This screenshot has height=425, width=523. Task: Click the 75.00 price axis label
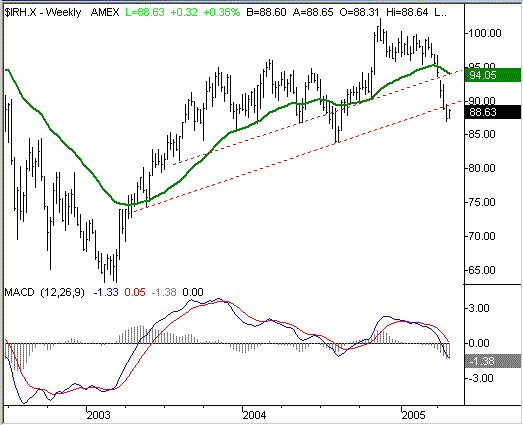point(482,202)
